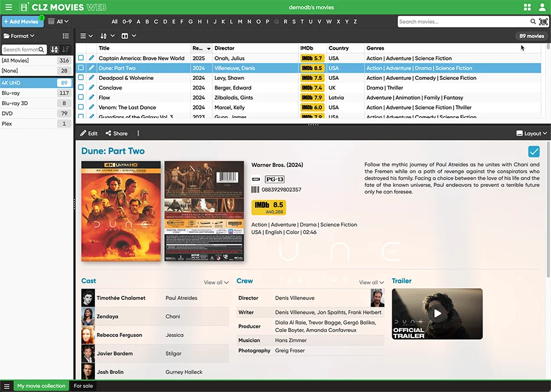551x392 pixels.
Task: Filter movies by 0-9
Action: click(127, 21)
